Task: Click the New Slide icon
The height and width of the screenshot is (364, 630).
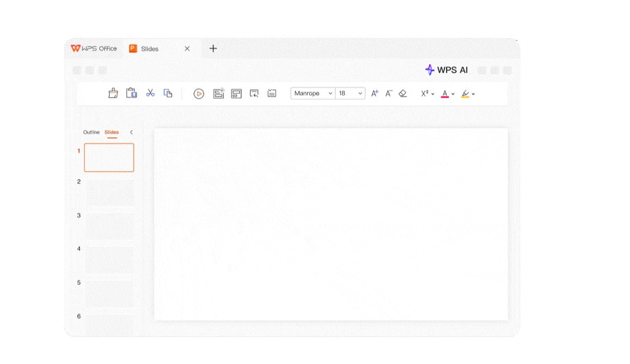Action: coord(218,93)
